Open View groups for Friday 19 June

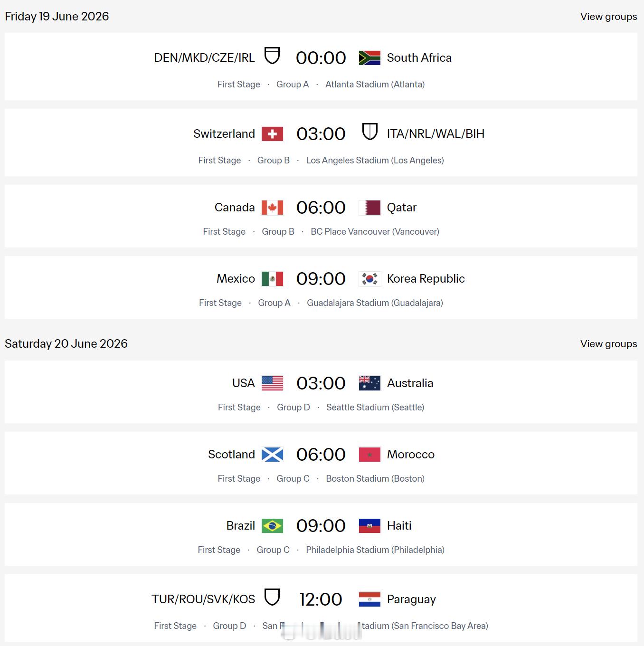coord(608,17)
